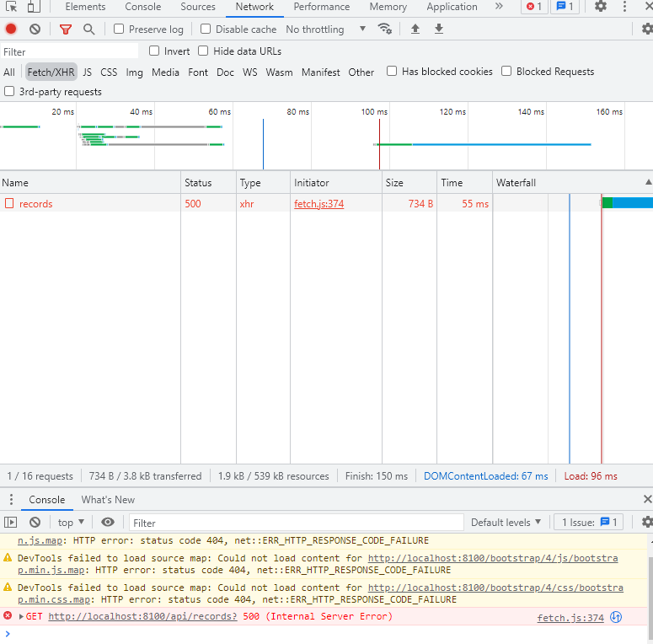653x644 pixels.
Task: Filter requests by CSS type
Action: pos(109,72)
